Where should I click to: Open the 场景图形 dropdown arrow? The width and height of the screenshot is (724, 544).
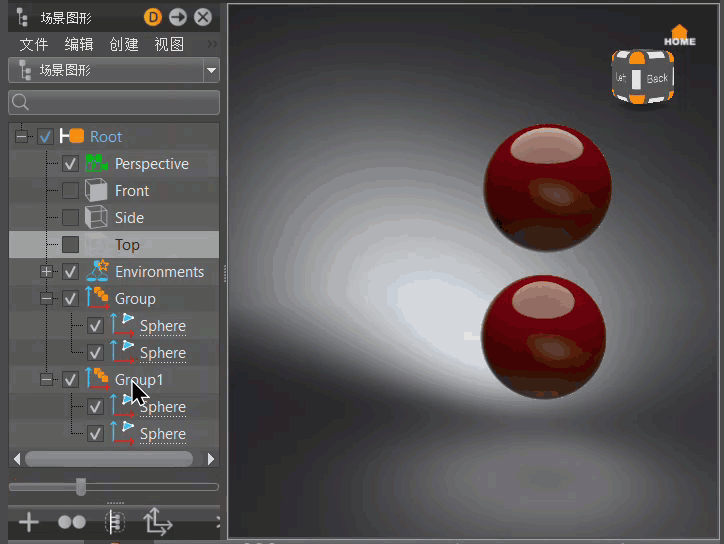point(211,71)
